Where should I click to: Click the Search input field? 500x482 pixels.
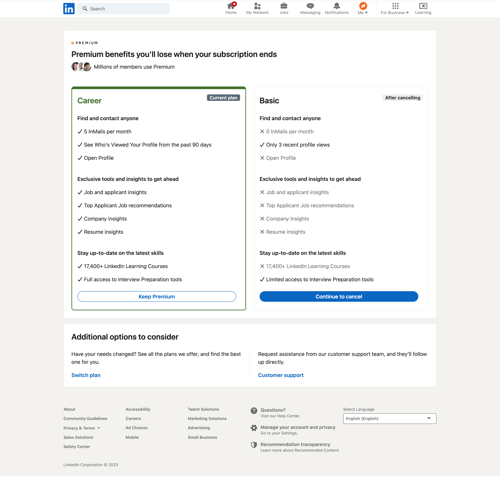coord(123,9)
